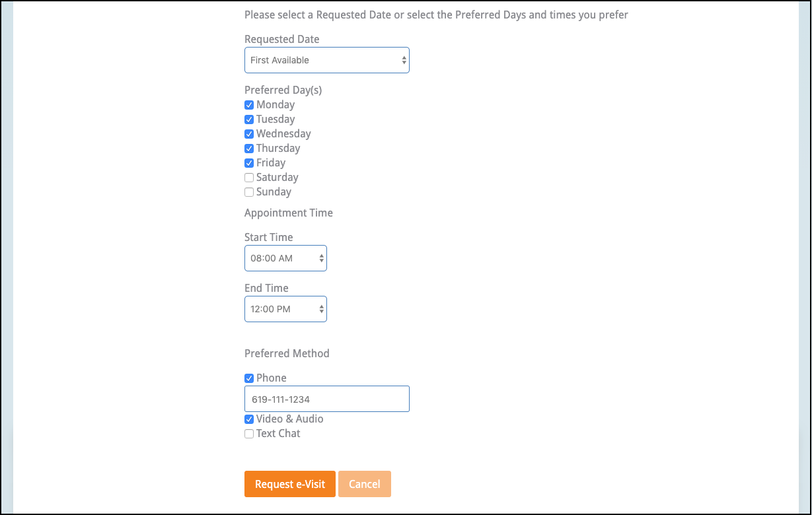Click the Start Time stepper arrows
Screen dimensions: 812x515
322,258
